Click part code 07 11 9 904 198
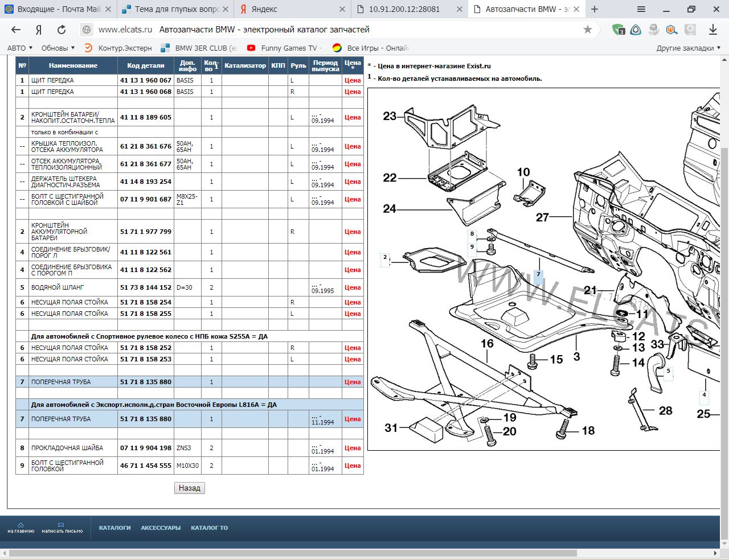729x560 pixels. point(146,448)
